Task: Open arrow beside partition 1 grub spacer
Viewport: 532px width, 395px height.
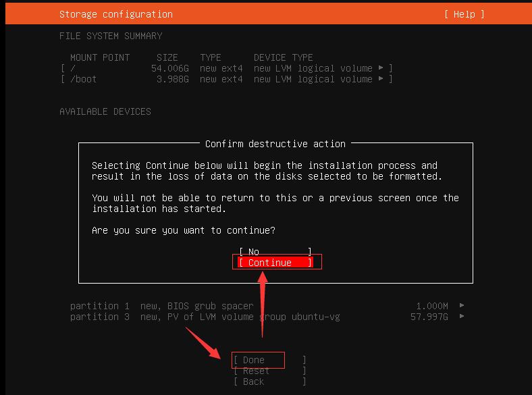Action: pyautogui.click(x=462, y=306)
